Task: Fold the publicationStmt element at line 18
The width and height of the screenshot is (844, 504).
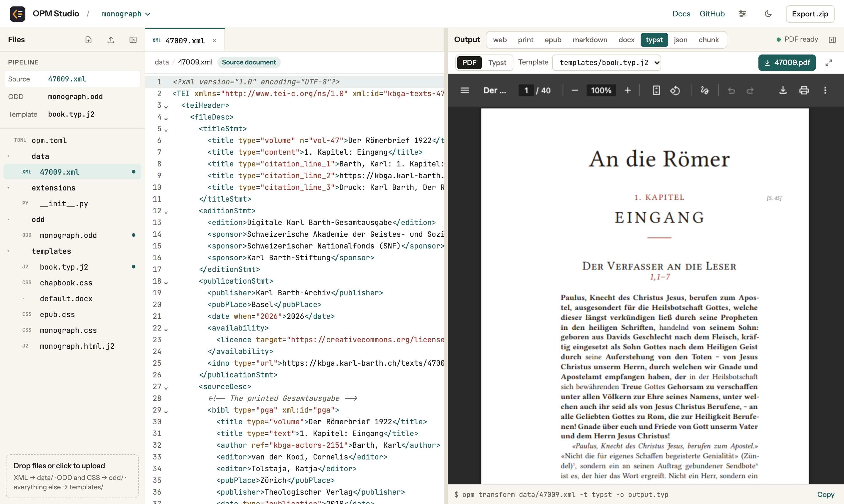Action: point(166,282)
